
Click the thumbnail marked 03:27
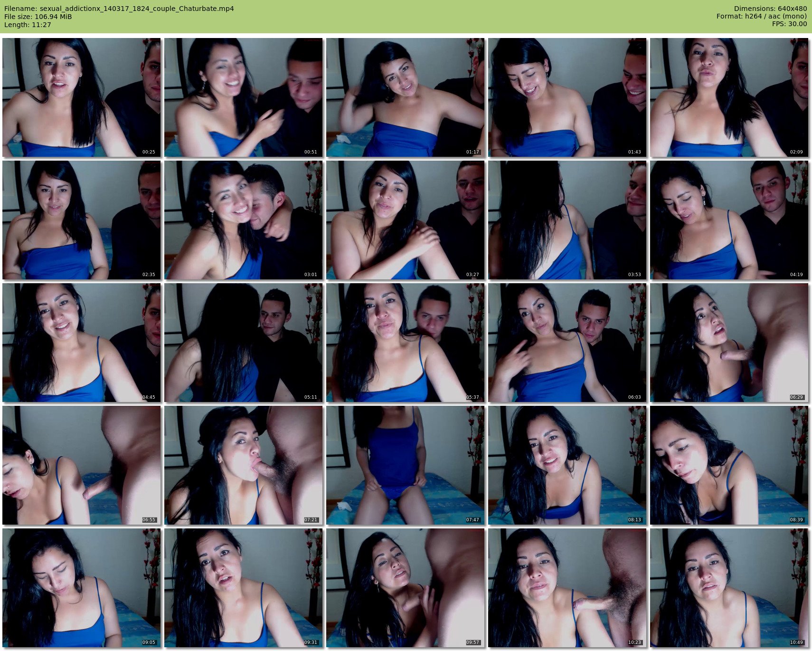click(405, 220)
